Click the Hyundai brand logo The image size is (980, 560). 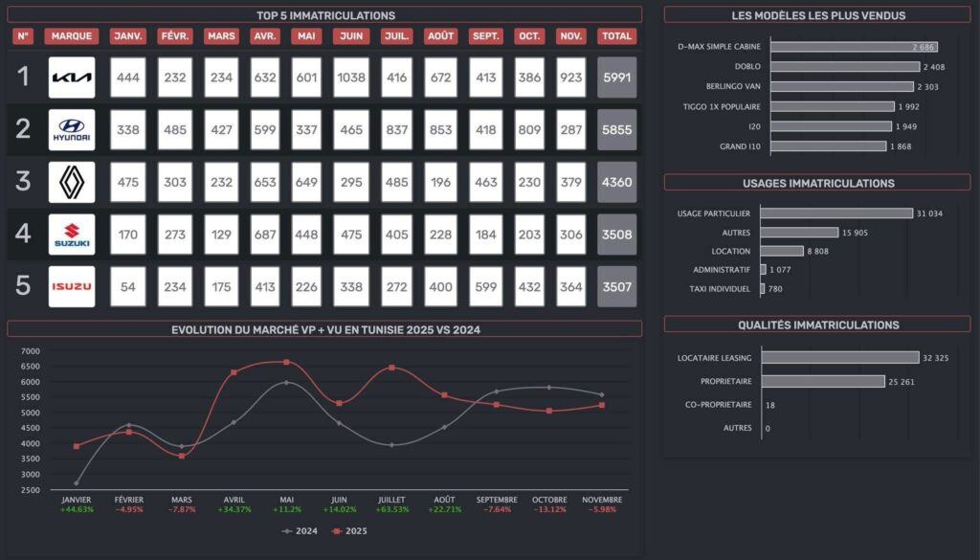tap(72, 130)
